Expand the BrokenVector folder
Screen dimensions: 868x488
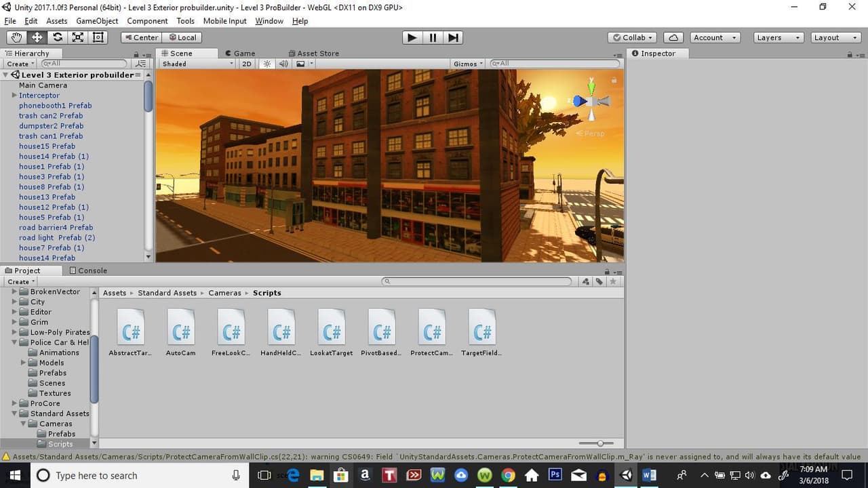[x=14, y=291]
